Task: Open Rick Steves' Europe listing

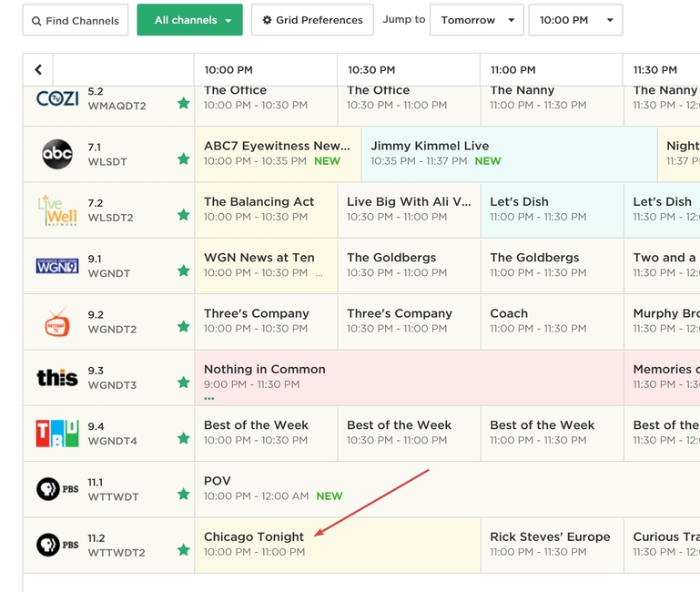Action: pyautogui.click(x=553, y=545)
